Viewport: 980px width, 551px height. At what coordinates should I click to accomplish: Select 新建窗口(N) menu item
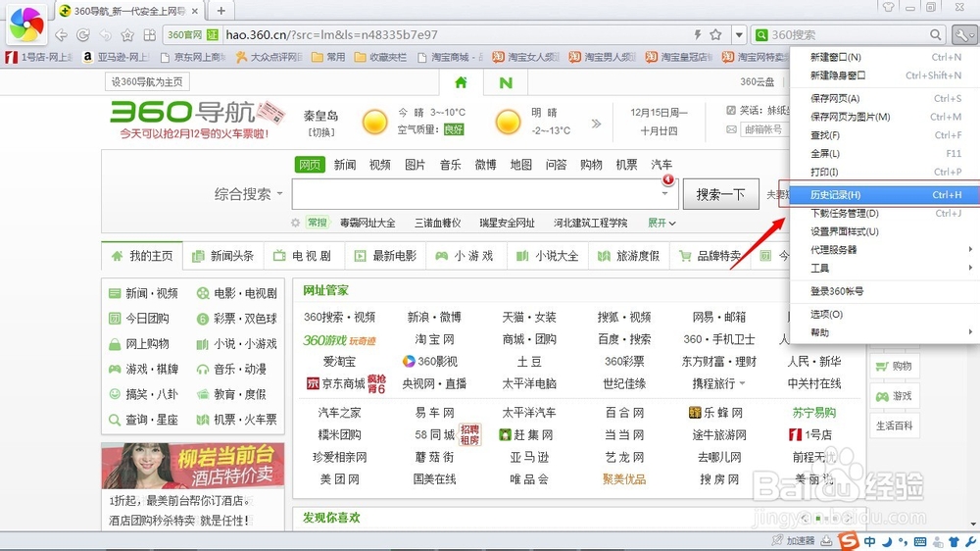(x=885, y=57)
